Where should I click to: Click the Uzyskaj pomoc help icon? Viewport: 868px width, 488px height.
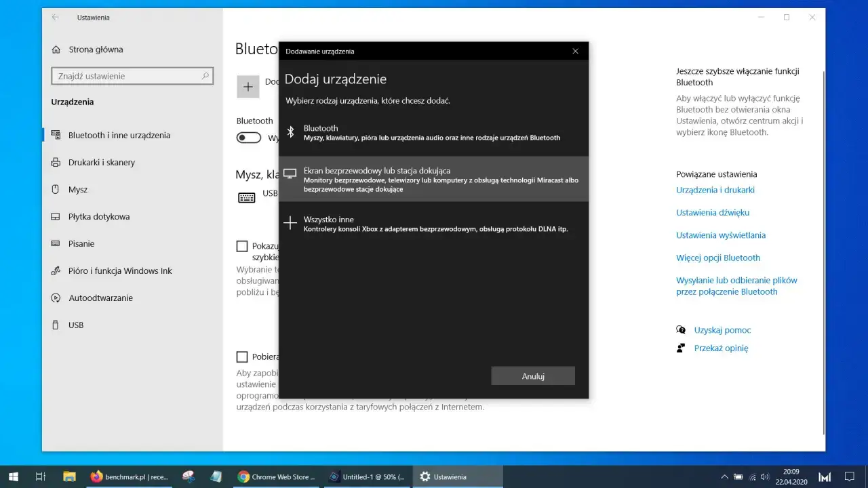click(681, 329)
